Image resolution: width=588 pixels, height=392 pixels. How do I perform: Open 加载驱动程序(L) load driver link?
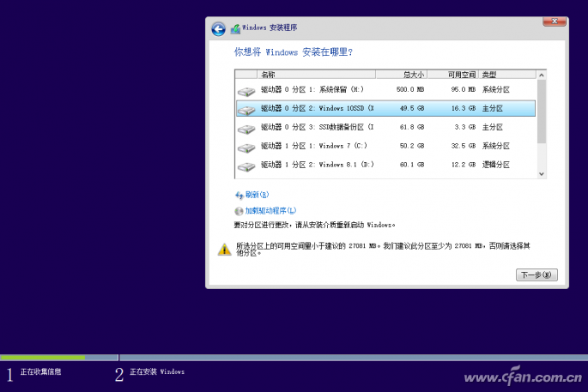[x=270, y=211]
